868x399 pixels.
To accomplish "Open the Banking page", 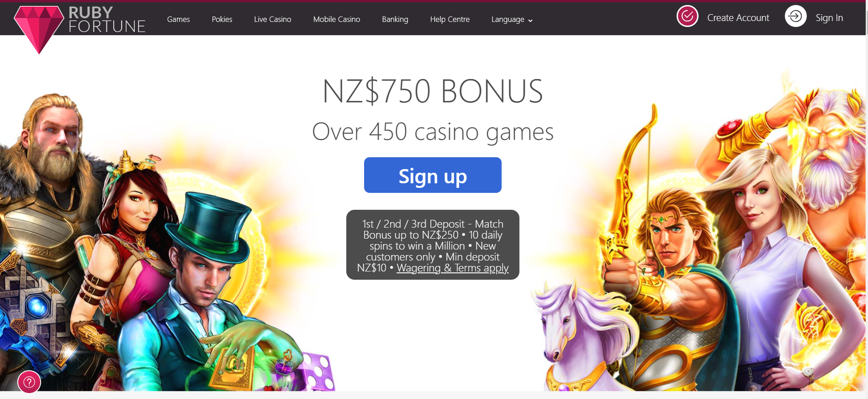I will (395, 20).
